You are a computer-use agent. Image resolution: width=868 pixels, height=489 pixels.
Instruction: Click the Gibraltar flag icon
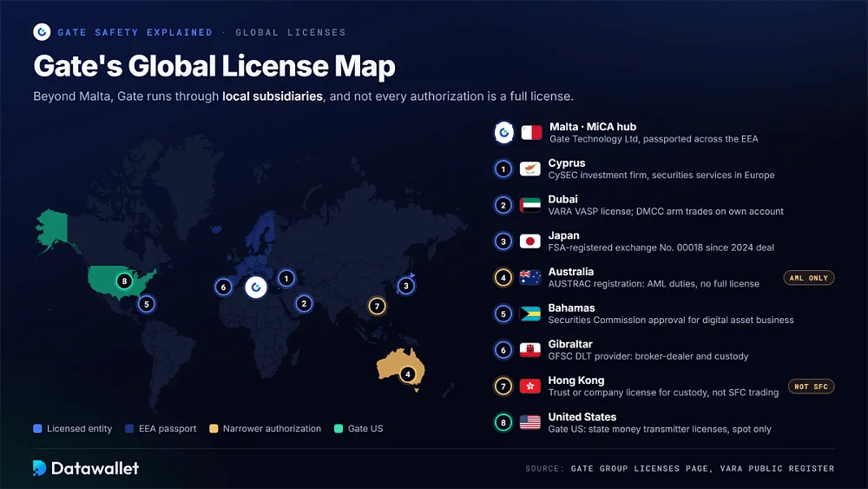coord(529,350)
